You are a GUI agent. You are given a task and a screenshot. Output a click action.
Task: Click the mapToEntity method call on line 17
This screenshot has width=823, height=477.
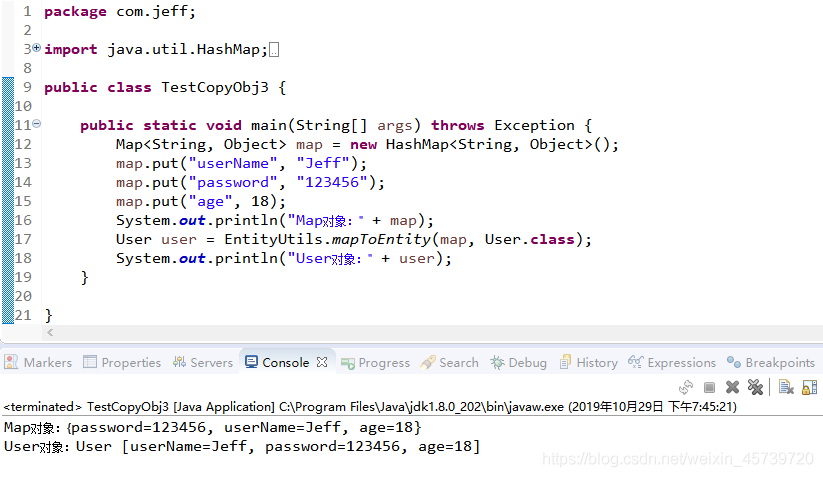point(382,240)
